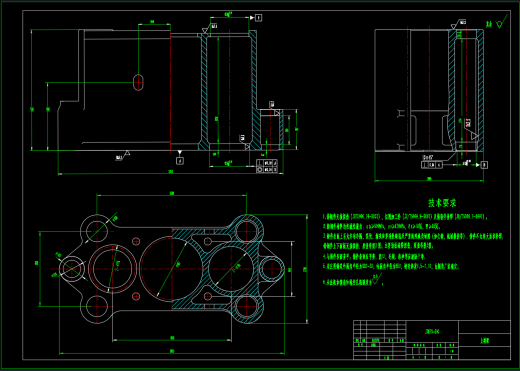
Task: Select the large central bore circle in the plan view
Action: pos(171,268)
